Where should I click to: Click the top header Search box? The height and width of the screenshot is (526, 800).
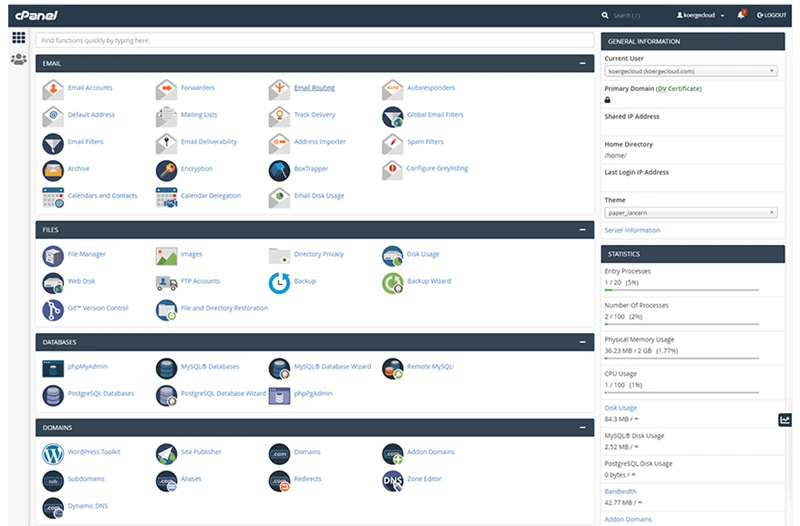pyautogui.click(x=627, y=15)
